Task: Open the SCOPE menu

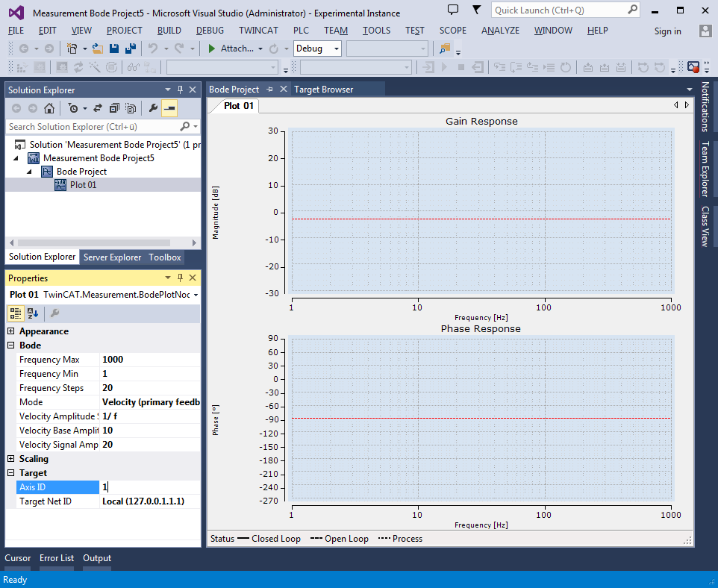Action: coord(452,31)
